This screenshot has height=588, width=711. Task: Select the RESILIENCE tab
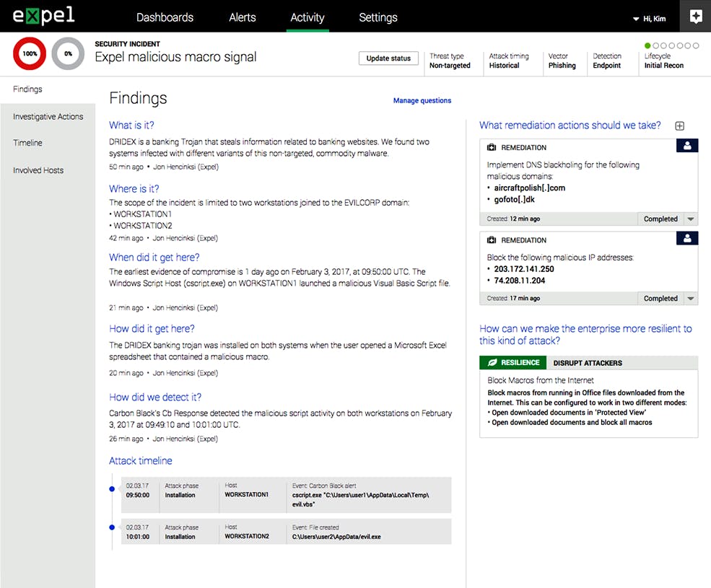[512, 363]
